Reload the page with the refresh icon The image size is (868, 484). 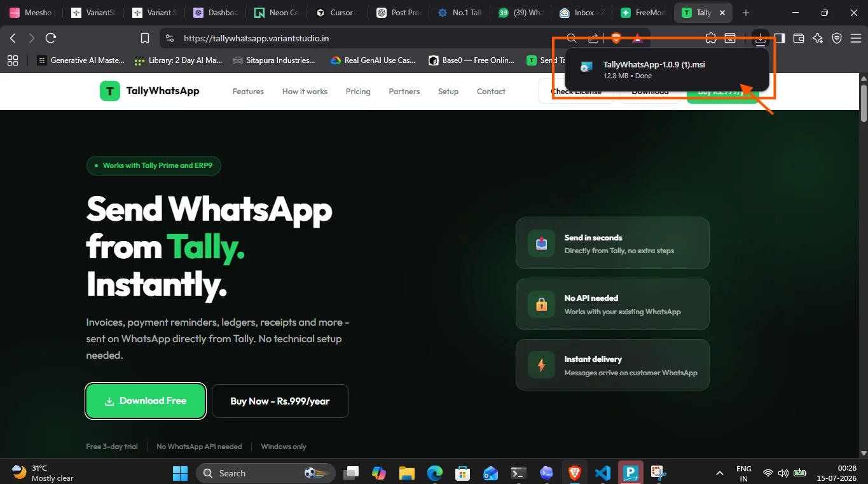pyautogui.click(x=51, y=38)
